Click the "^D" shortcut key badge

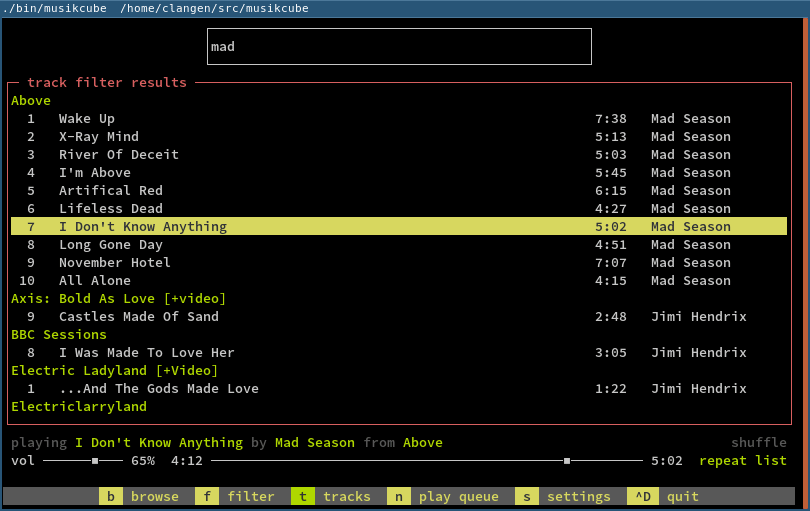643,497
